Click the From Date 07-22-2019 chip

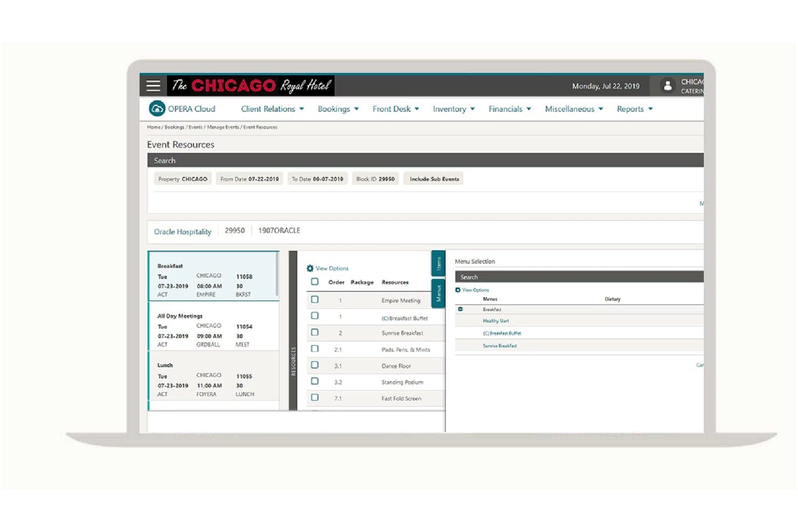[x=250, y=179]
